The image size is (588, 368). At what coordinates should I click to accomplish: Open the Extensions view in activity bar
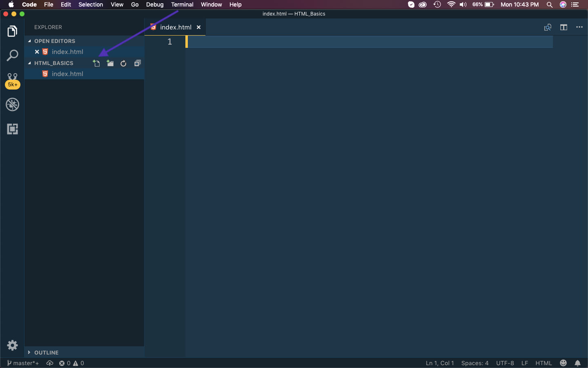coord(12,129)
